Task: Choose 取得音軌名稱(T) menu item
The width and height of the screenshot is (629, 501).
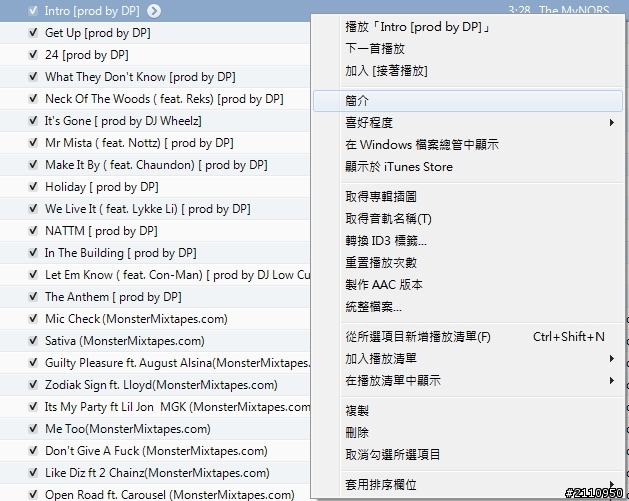Action: pos(468,219)
